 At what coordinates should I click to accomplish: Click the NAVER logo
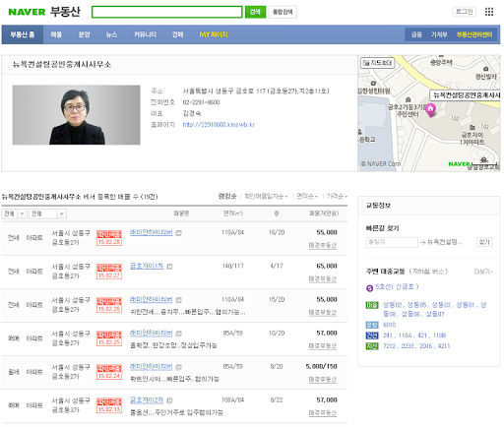27,12
